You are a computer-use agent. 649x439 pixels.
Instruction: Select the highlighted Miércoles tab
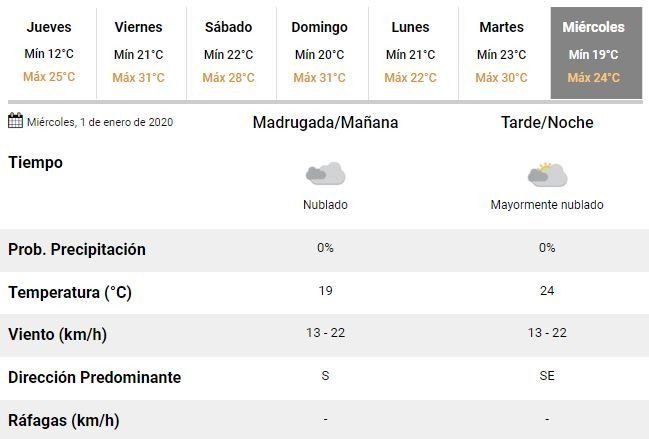pyautogui.click(x=594, y=53)
